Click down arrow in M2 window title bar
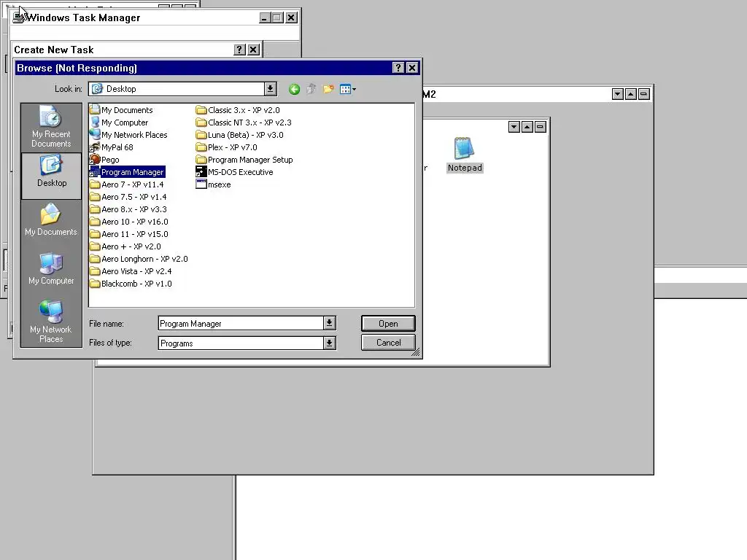Image resolution: width=747 pixels, height=560 pixels. (617, 94)
